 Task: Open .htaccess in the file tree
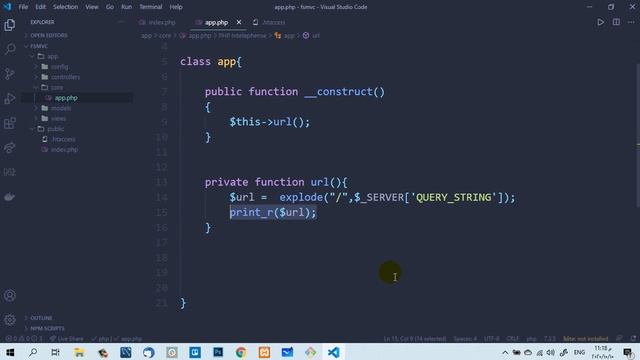coord(63,139)
